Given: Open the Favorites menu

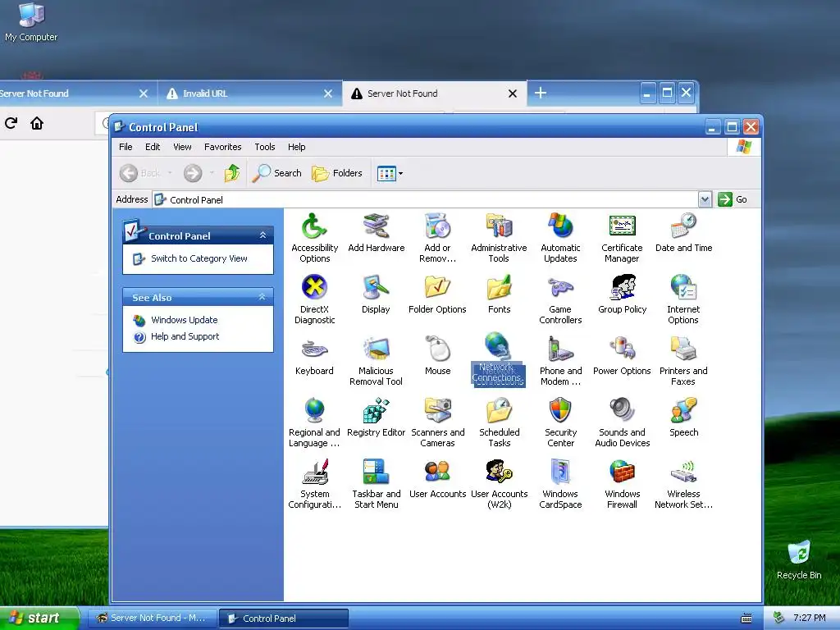Looking at the screenshot, I should [223, 147].
